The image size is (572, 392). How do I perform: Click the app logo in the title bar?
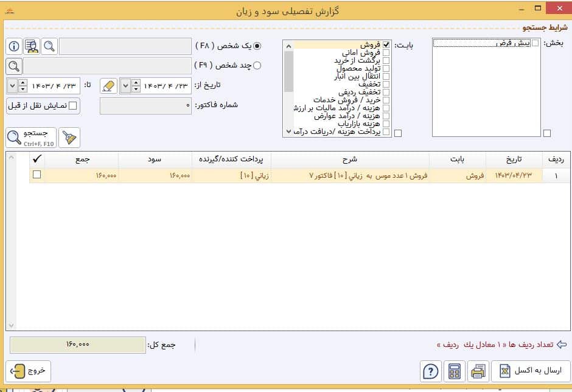point(10,10)
